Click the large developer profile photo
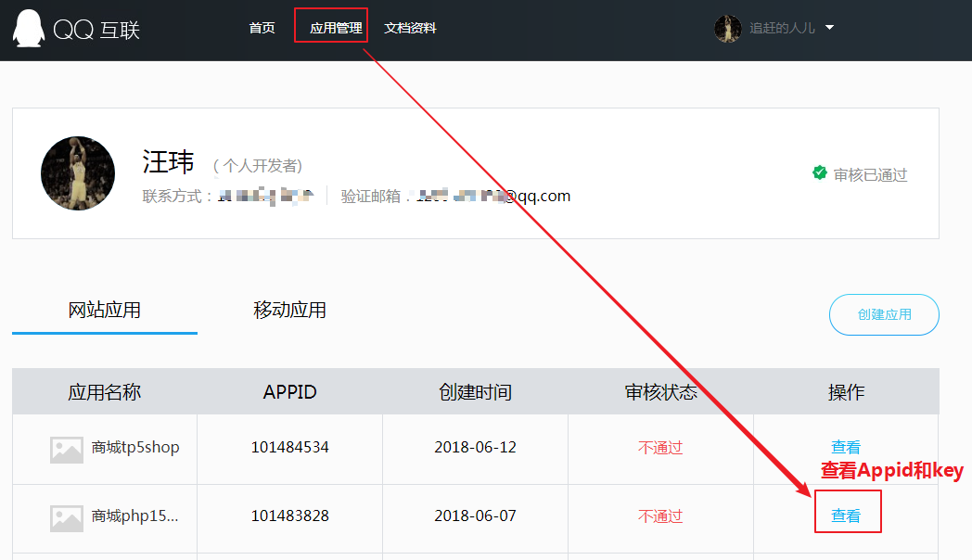 tap(78, 173)
